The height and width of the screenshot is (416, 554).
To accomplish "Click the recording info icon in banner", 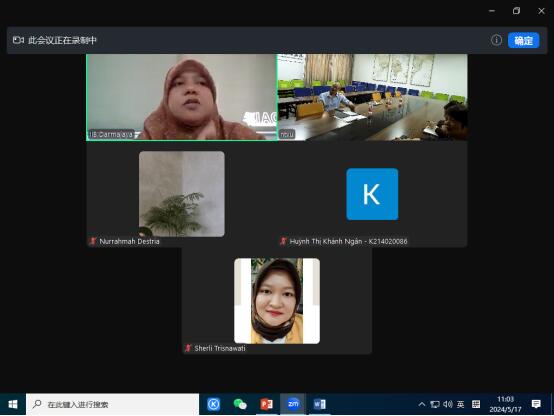I will click(x=496, y=40).
